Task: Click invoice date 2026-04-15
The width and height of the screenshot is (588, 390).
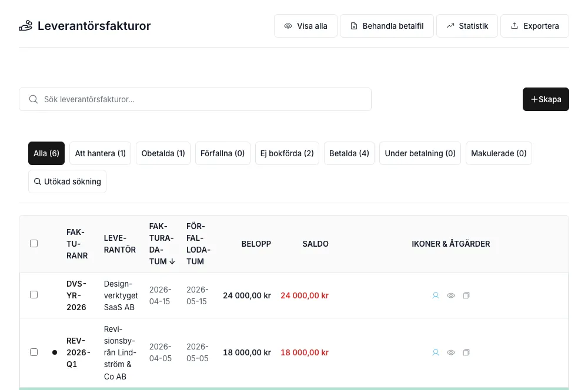Action: [x=161, y=295]
